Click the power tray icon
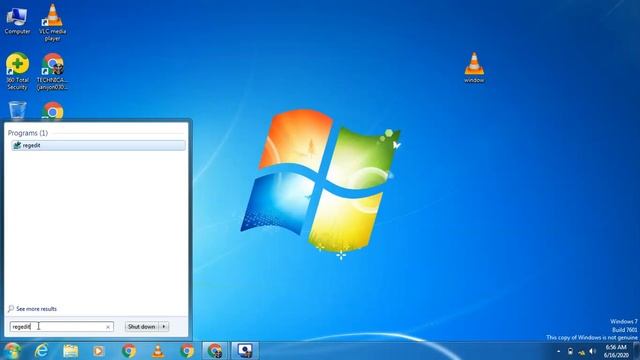Viewport: 640px width, 360px height. coord(570,351)
